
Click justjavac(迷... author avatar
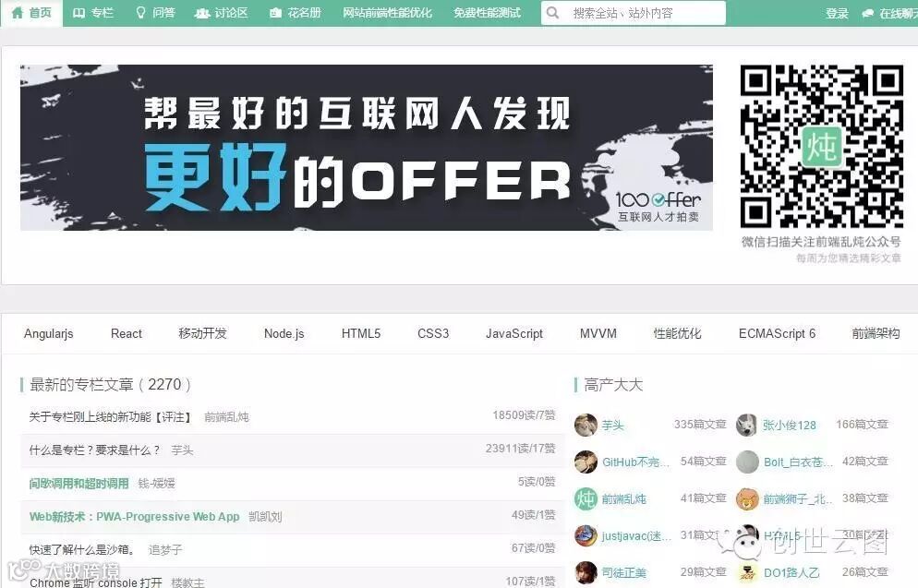point(586,536)
